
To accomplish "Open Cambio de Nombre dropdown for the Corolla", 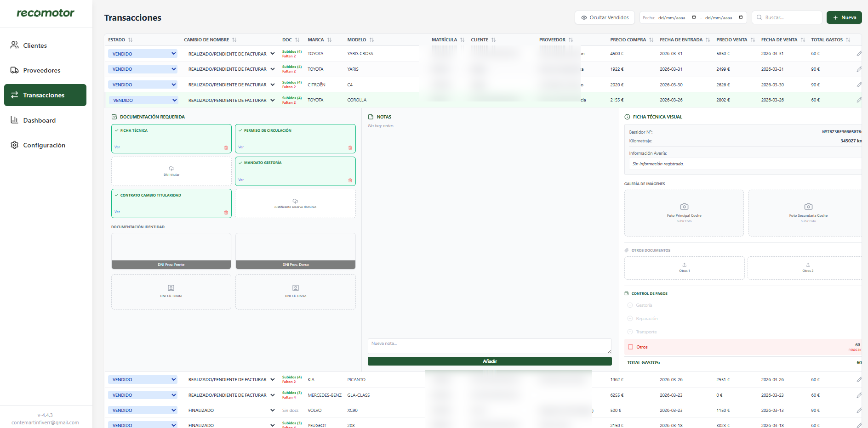I will pyautogui.click(x=231, y=100).
